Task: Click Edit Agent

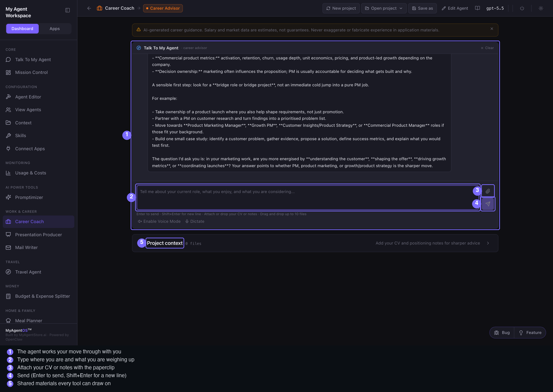Action: pyautogui.click(x=455, y=8)
